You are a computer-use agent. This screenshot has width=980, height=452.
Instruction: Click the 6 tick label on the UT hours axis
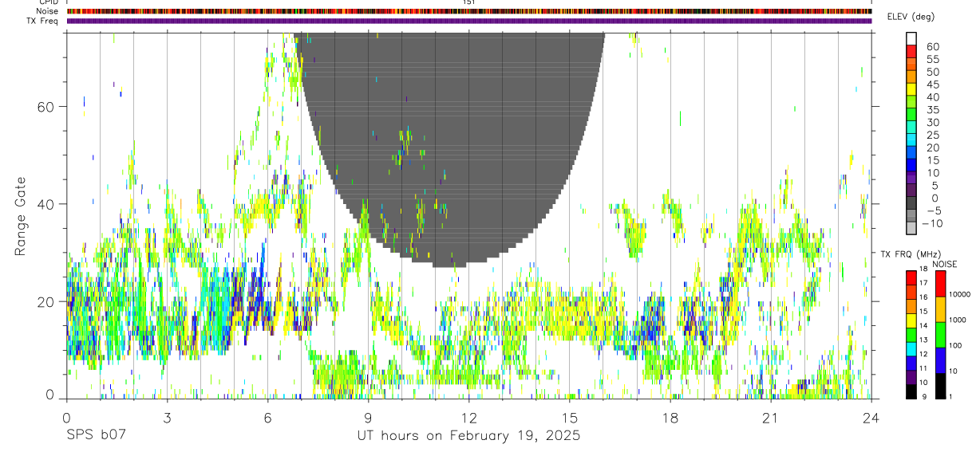267,417
